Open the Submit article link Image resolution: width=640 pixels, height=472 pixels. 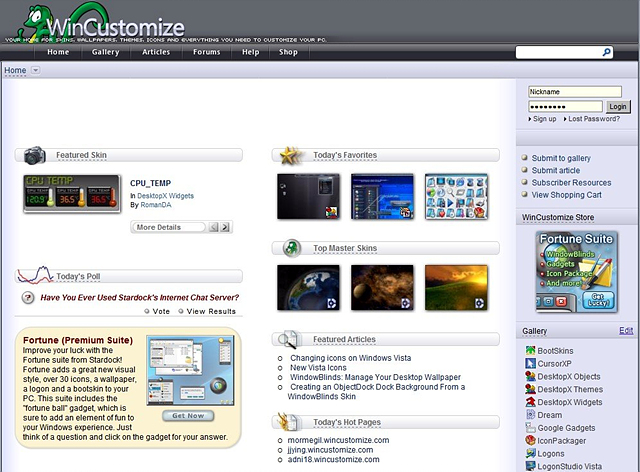pyautogui.click(x=556, y=170)
